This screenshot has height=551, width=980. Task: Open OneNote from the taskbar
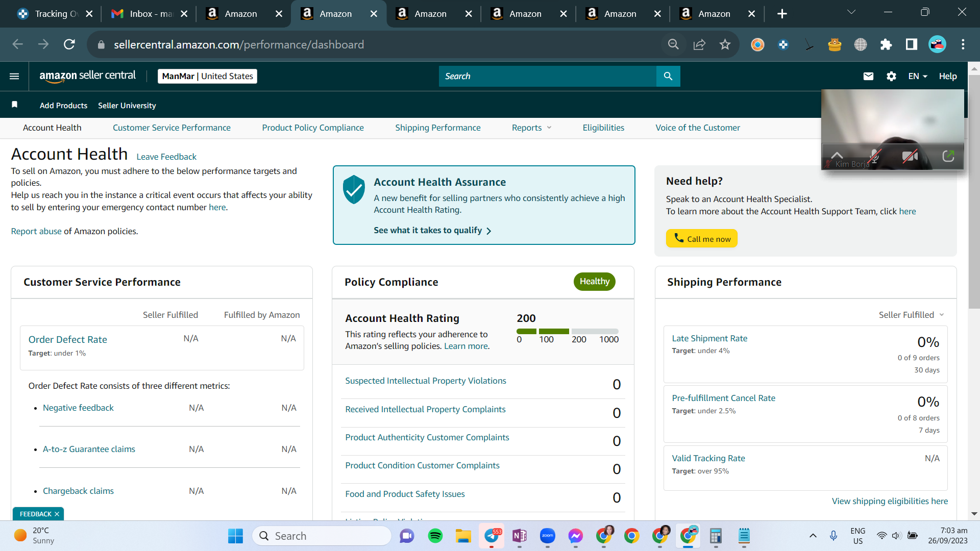[x=520, y=536]
